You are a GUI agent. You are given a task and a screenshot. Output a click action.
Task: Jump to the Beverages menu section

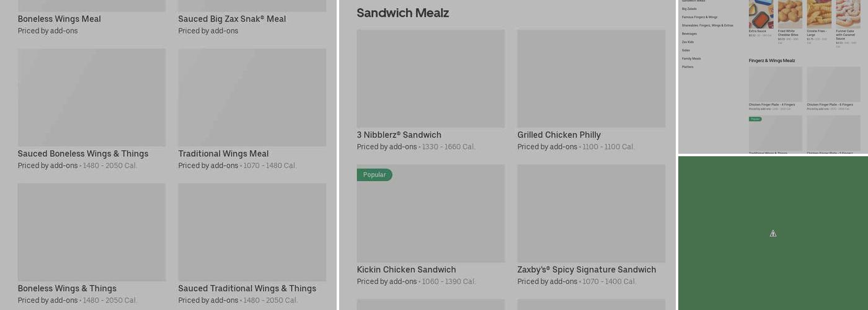[689, 33]
